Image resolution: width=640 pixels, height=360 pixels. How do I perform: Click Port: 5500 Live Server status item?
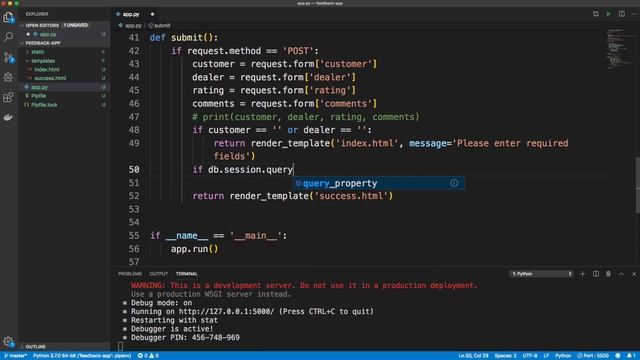coord(593,356)
